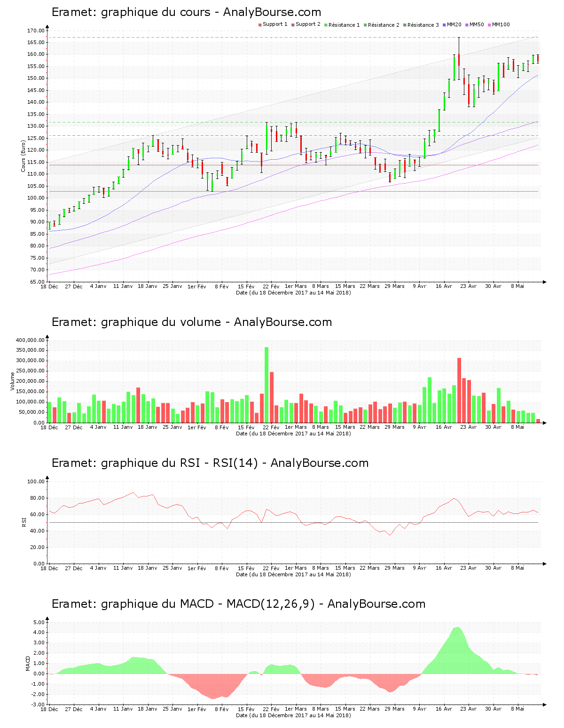Click the highest green peak of the MACD histogram
Image resolution: width=564 pixels, height=728 pixels.
(457, 651)
